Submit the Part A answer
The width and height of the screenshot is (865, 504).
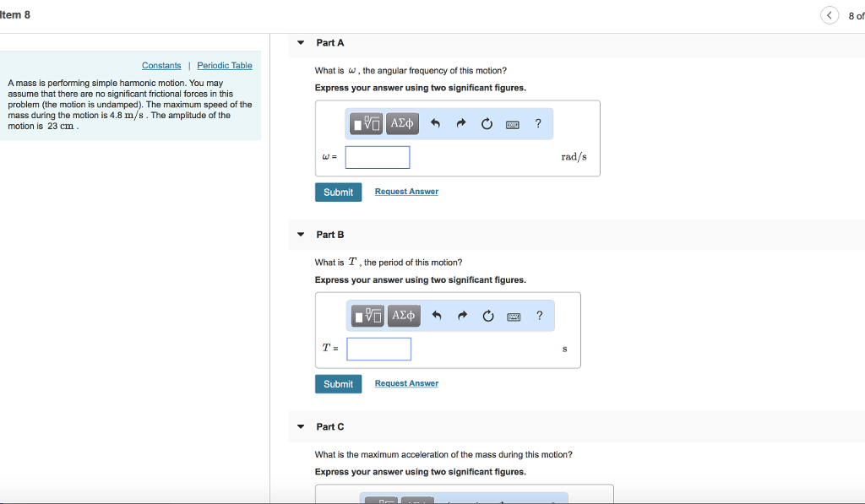[x=338, y=192]
